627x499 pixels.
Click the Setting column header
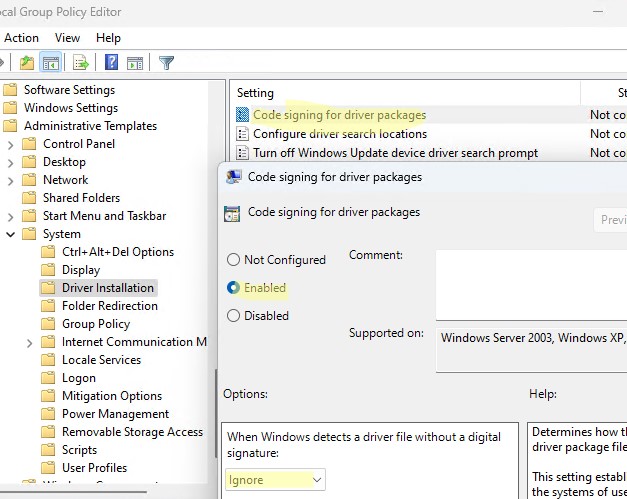click(405, 93)
